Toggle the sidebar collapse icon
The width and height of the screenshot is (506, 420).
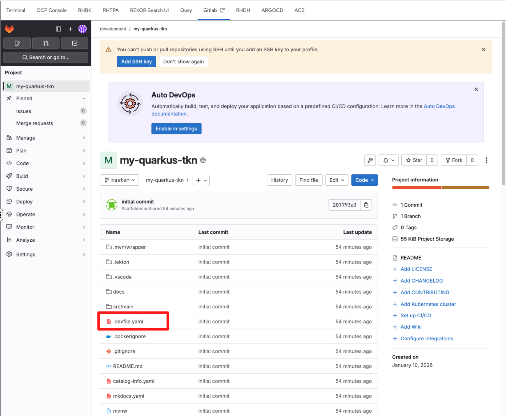[58, 29]
